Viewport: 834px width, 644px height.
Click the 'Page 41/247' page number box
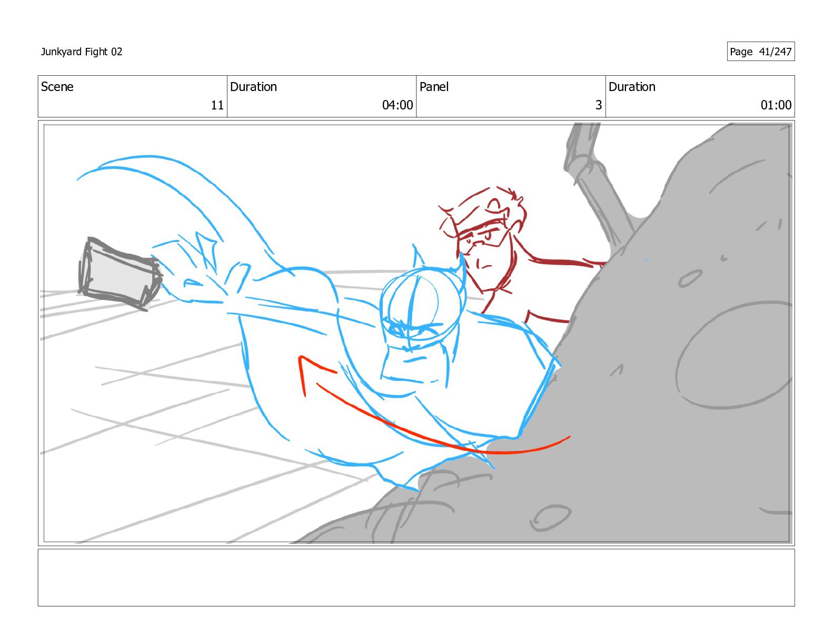pyautogui.click(x=761, y=52)
